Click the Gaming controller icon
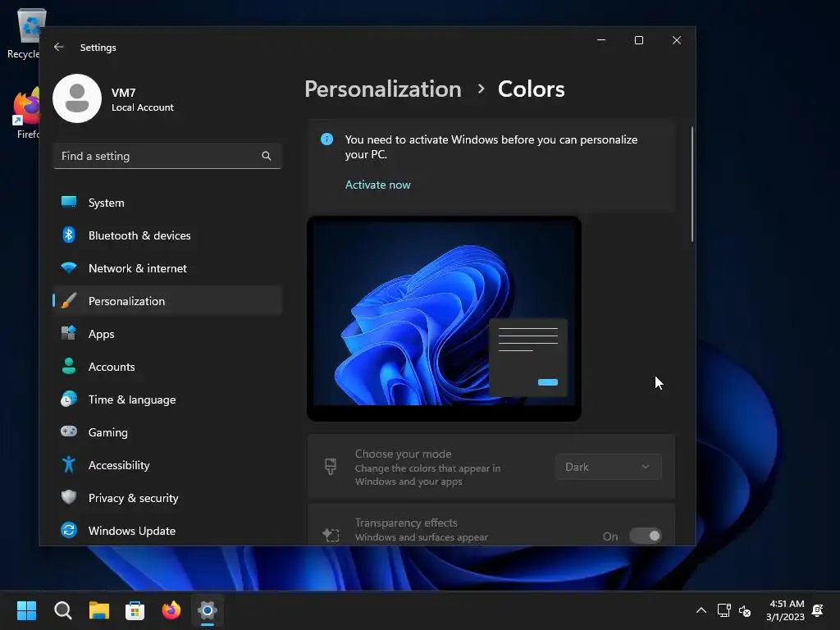840x630 pixels. click(69, 431)
